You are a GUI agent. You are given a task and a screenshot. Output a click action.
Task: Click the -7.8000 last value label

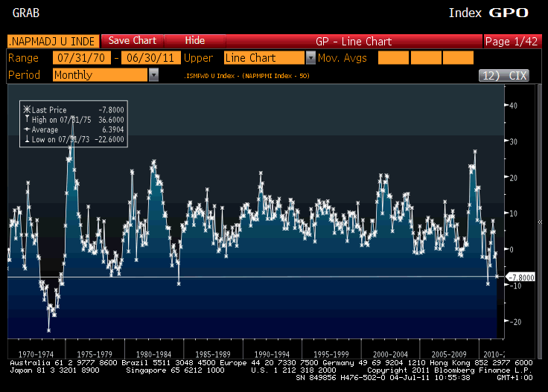coord(520,277)
